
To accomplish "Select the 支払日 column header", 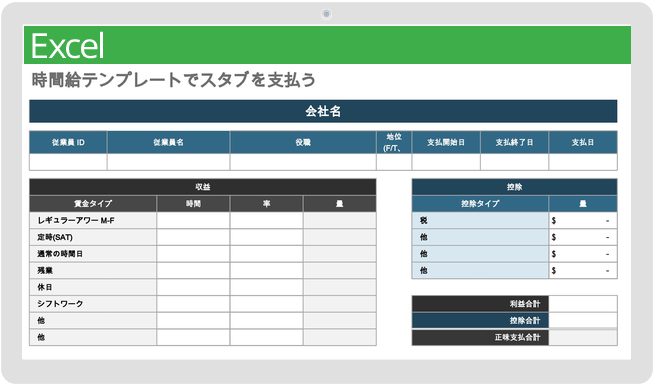I will click(583, 142).
